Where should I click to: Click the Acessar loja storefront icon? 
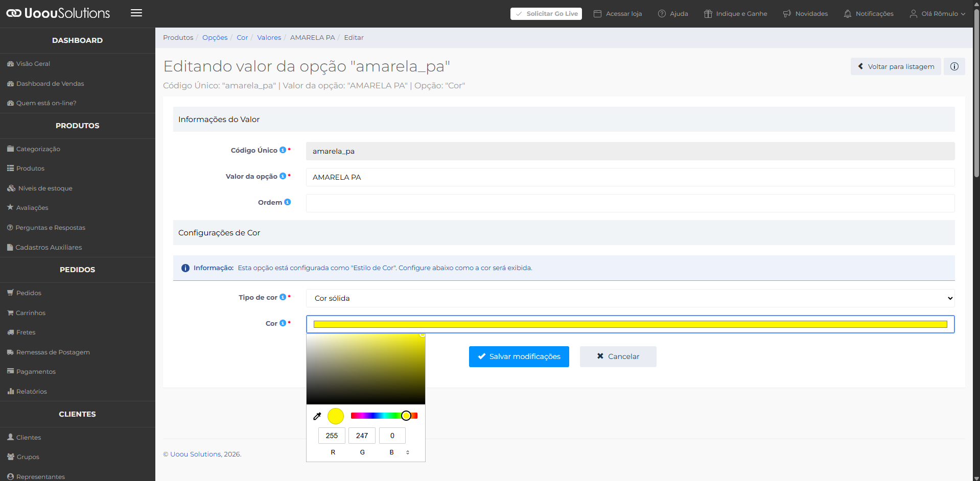[x=597, y=14]
